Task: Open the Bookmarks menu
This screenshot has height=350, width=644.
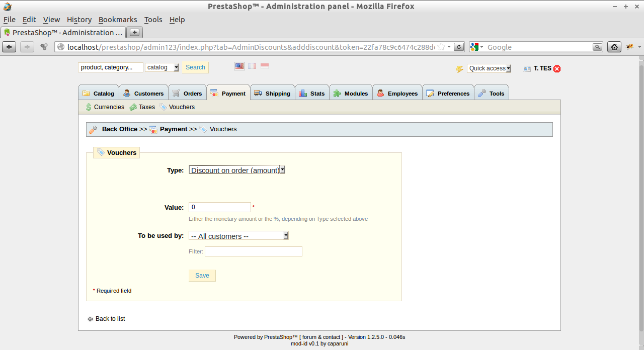Action: click(118, 20)
